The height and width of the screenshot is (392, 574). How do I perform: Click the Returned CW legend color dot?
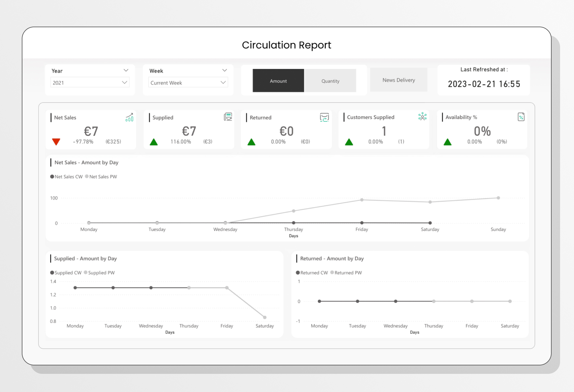click(298, 273)
